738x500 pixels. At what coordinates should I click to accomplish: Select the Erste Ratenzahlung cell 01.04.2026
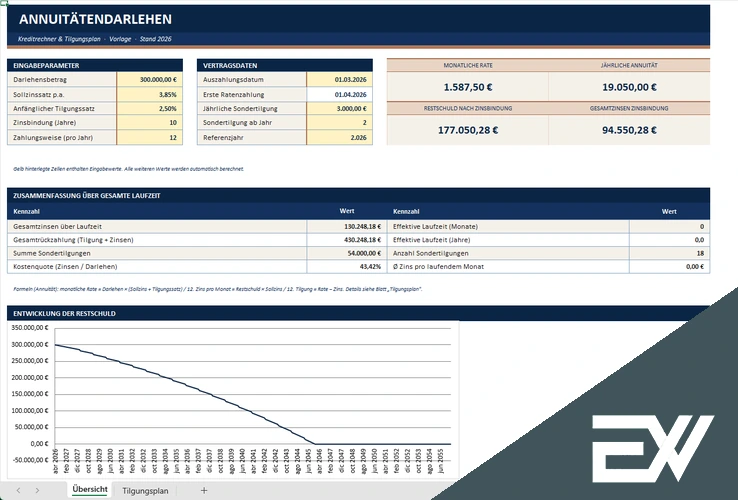tap(339, 95)
